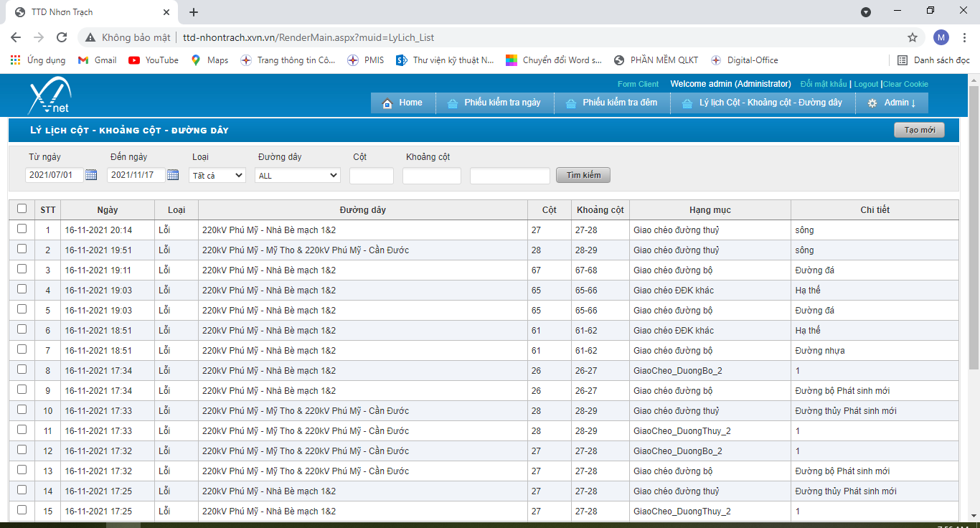Screen dimensions: 980x528
Task: Click the Cột filter input field
Action: pos(371,175)
